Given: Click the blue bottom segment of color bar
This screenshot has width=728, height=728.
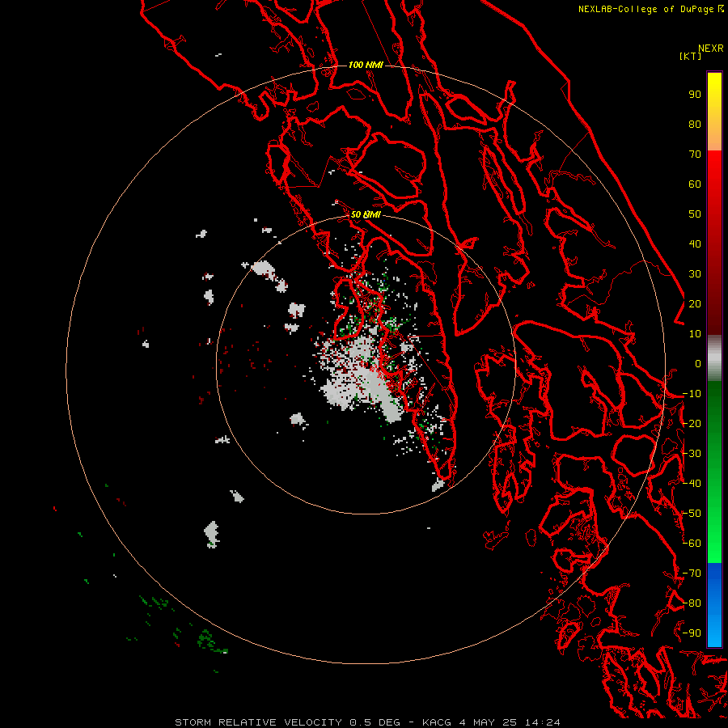Looking at the screenshot, I should point(714,604).
